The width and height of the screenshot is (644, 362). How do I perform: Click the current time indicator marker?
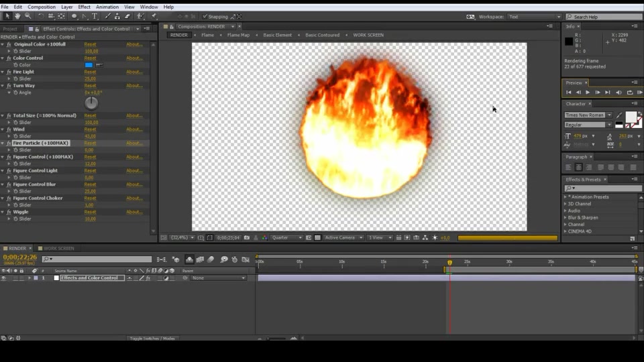[x=449, y=262]
